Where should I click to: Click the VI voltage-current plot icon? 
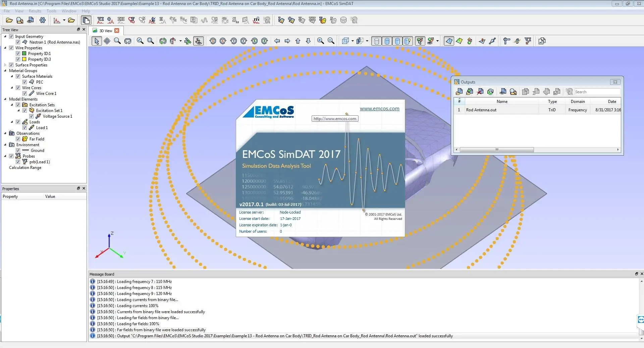[100, 20]
